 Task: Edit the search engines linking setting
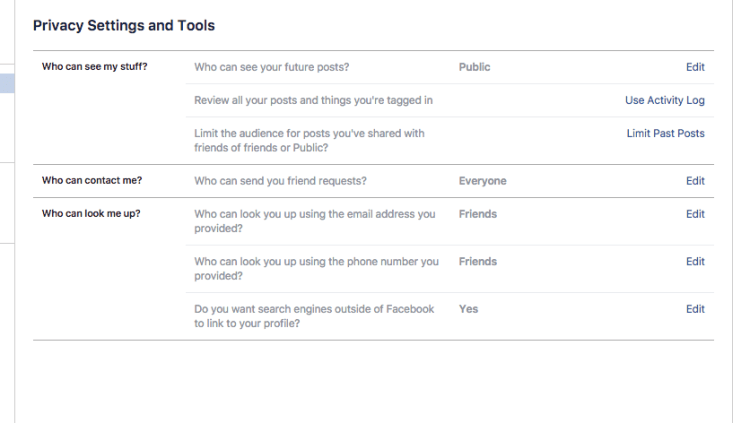point(695,309)
